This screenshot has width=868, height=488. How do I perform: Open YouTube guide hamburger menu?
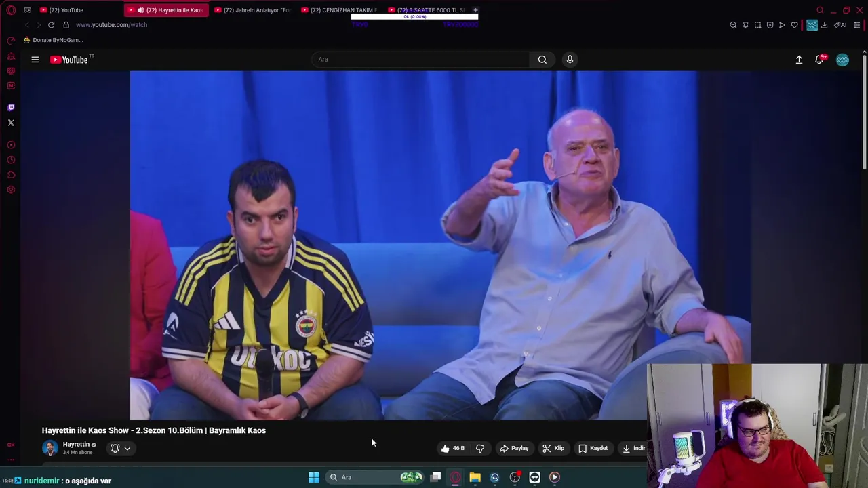[35, 60]
